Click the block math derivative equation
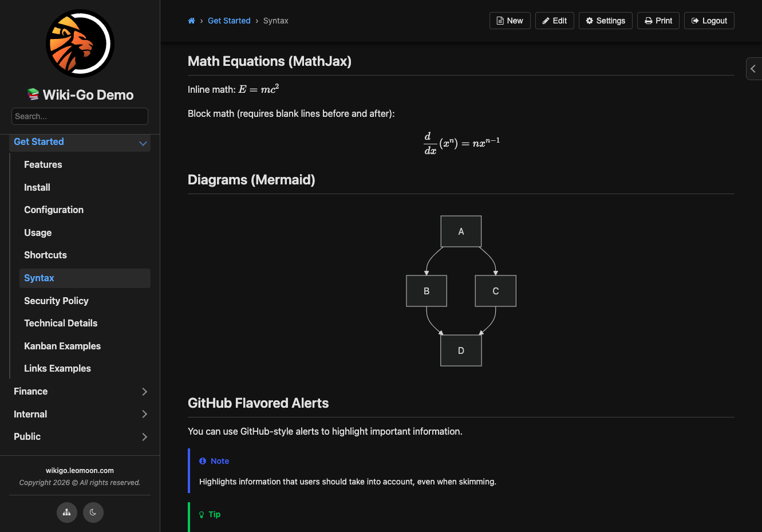Viewport: 762px width, 532px height. pos(461,143)
